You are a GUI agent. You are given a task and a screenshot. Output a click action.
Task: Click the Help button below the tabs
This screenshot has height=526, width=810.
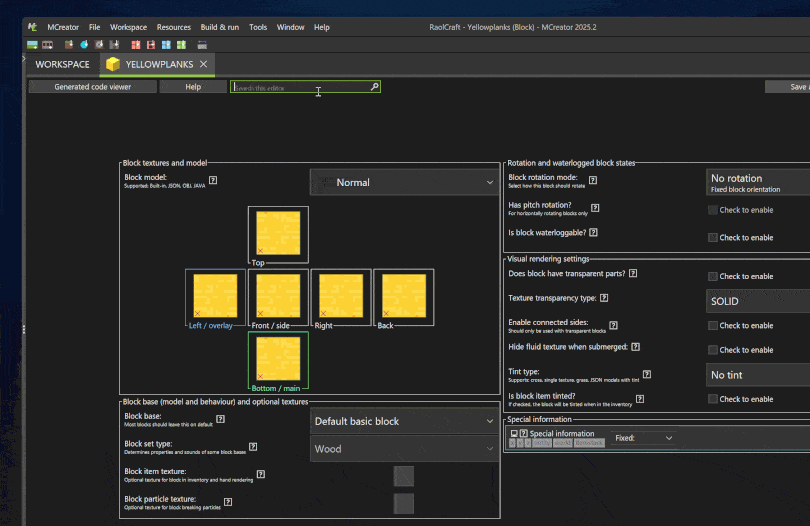tap(193, 87)
